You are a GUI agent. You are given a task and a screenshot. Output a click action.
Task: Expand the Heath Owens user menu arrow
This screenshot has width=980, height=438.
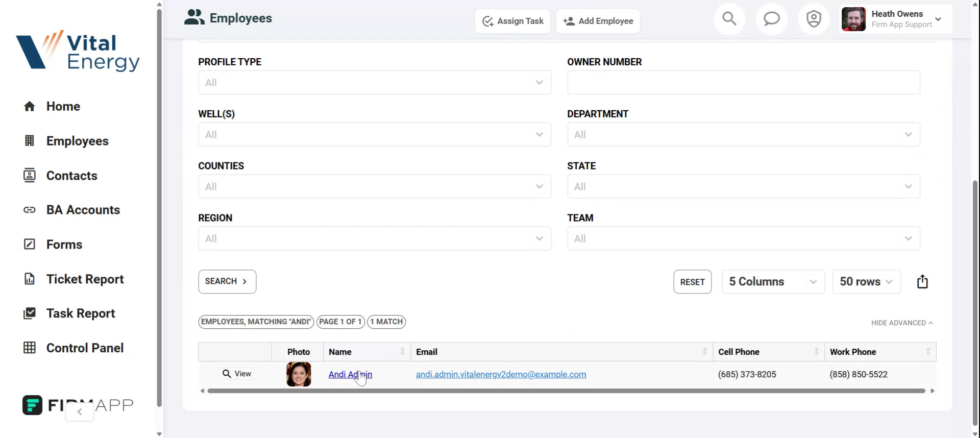[938, 19]
